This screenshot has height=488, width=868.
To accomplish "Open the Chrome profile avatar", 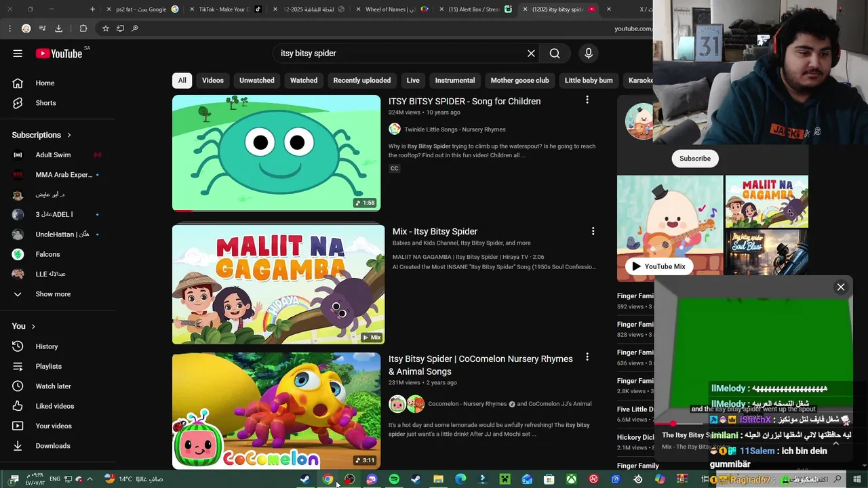I will coord(26,28).
